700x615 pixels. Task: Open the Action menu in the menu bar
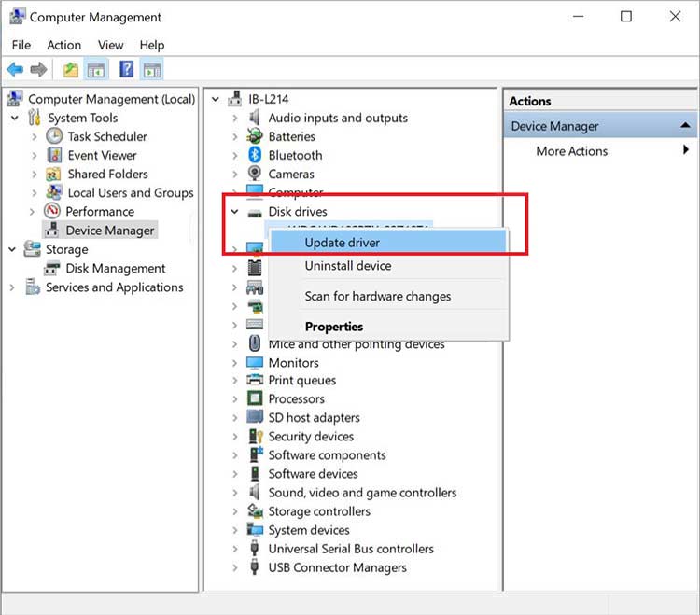63,45
